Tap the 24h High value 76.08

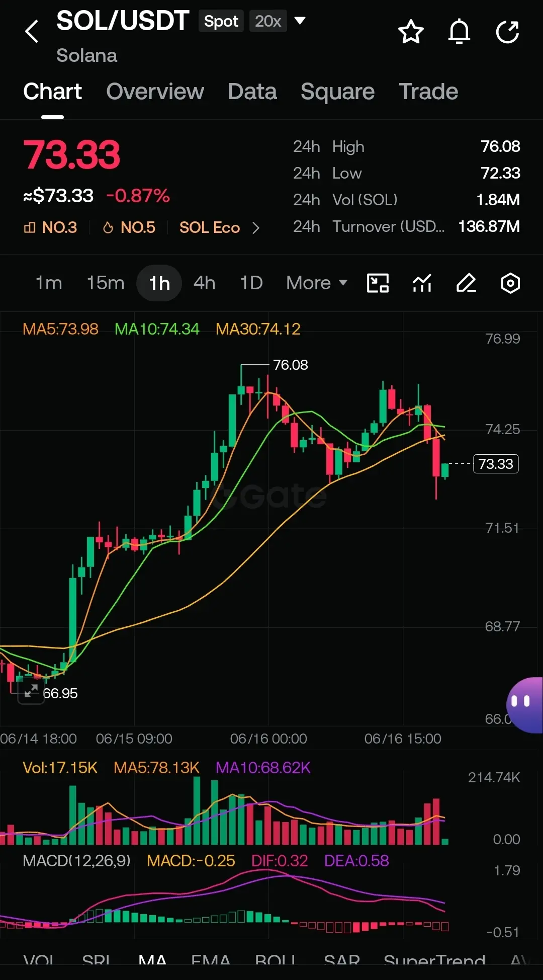point(500,146)
